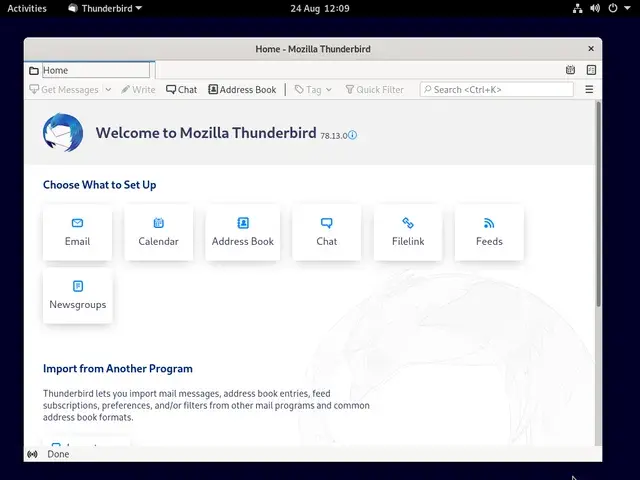Expand the Get Messages dropdown arrow

pos(108,89)
